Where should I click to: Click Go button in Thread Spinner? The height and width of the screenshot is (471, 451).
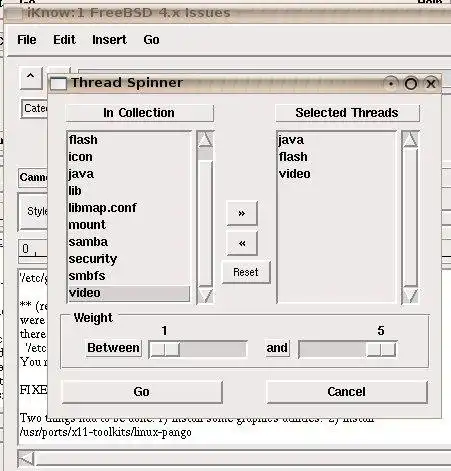[142, 392]
